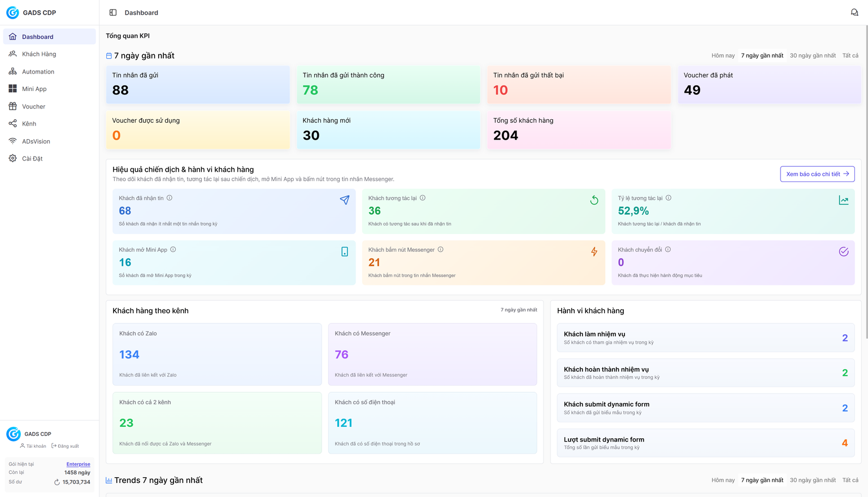868x497 pixels.
Task: Click the Tin nhắn đã gửi thất bại card
Action: [x=579, y=84]
